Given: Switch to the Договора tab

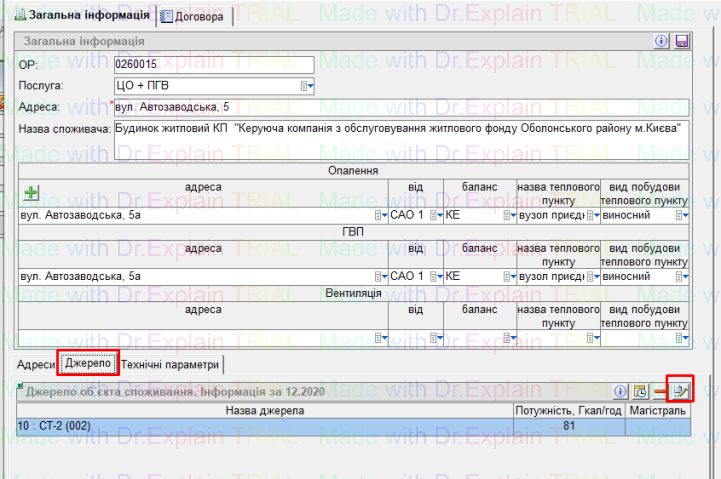Looking at the screenshot, I should click(193, 16).
